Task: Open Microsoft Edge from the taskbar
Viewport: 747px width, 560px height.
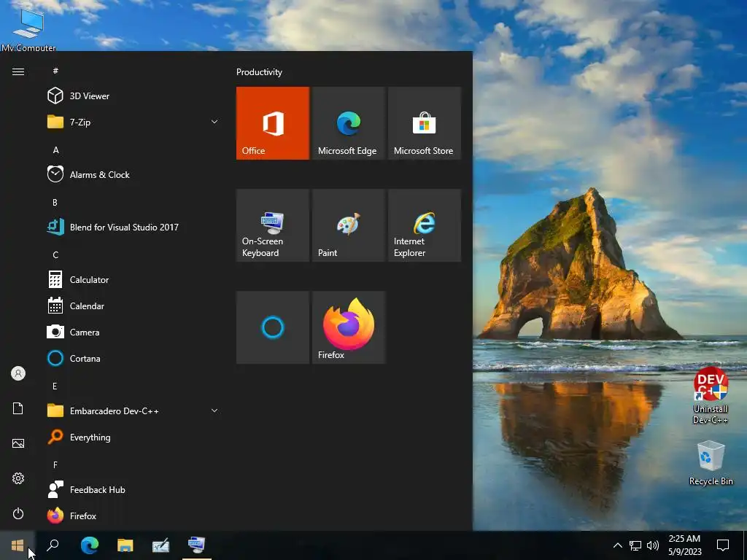Action: click(90, 545)
